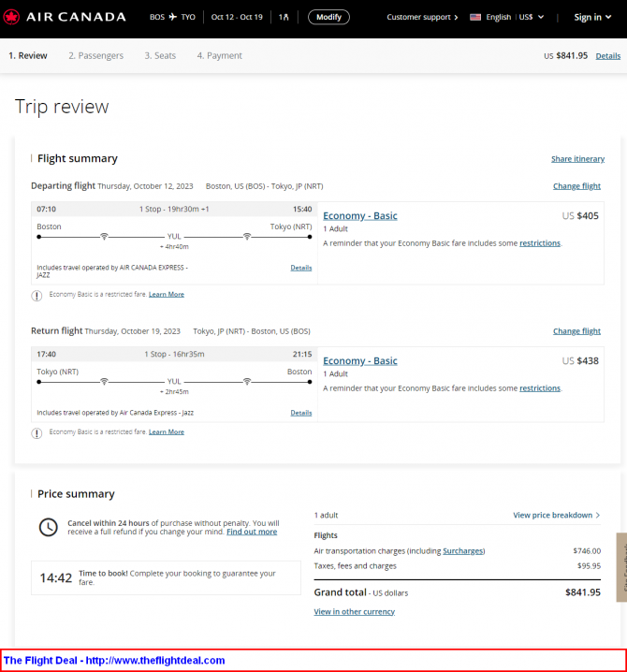
Task: Click Wi-Fi icon on YUL–Boston return segment
Action: 247,382
